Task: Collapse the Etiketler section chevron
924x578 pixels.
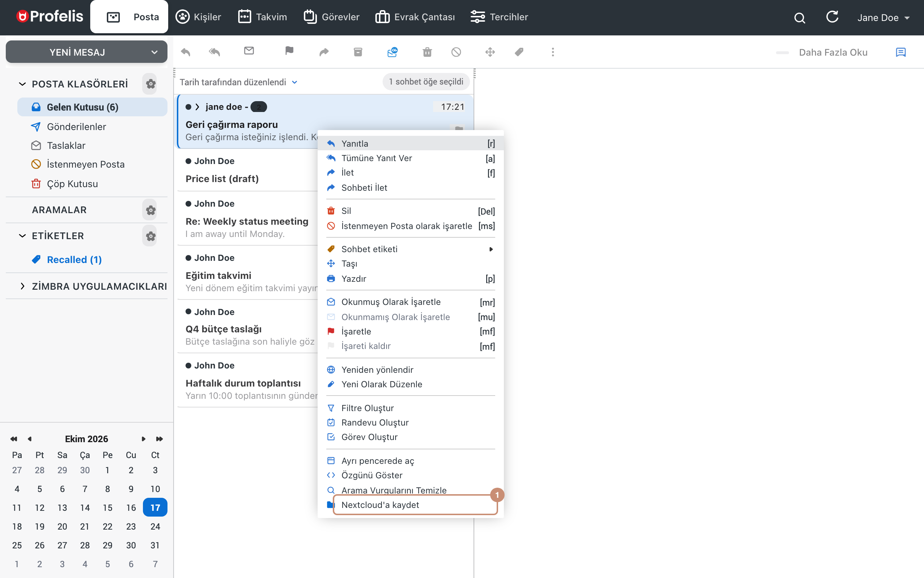Action: click(x=22, y=236)
